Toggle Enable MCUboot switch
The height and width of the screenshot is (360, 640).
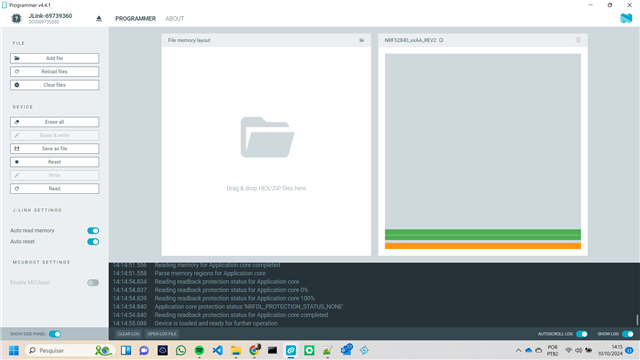pos(93,282)
